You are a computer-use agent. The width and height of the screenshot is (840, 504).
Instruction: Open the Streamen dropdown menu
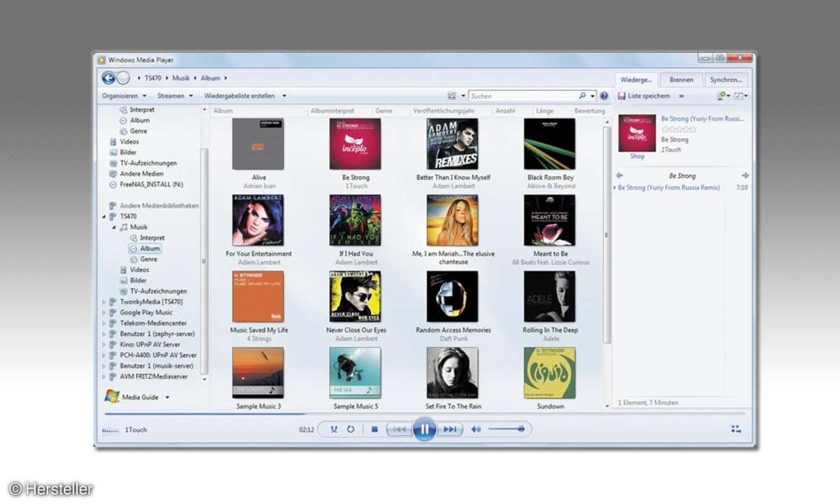175,96
